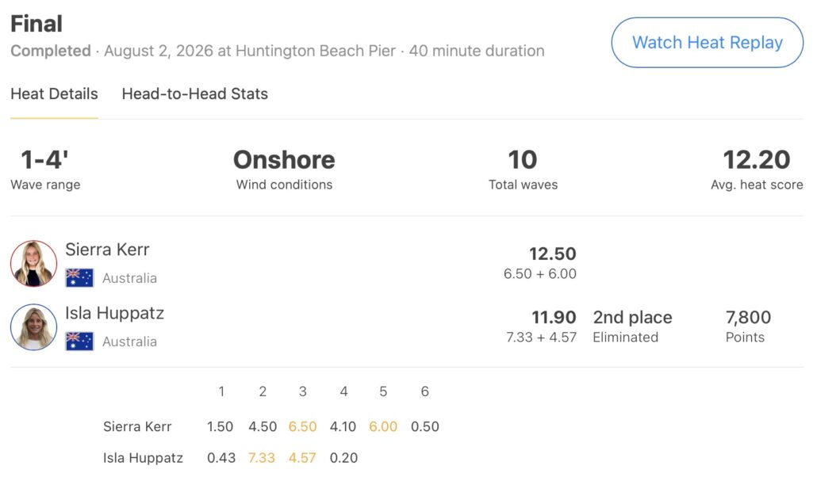Select the Heat Details tab
This screenshot has width=817, height=504.
[54, 94]
